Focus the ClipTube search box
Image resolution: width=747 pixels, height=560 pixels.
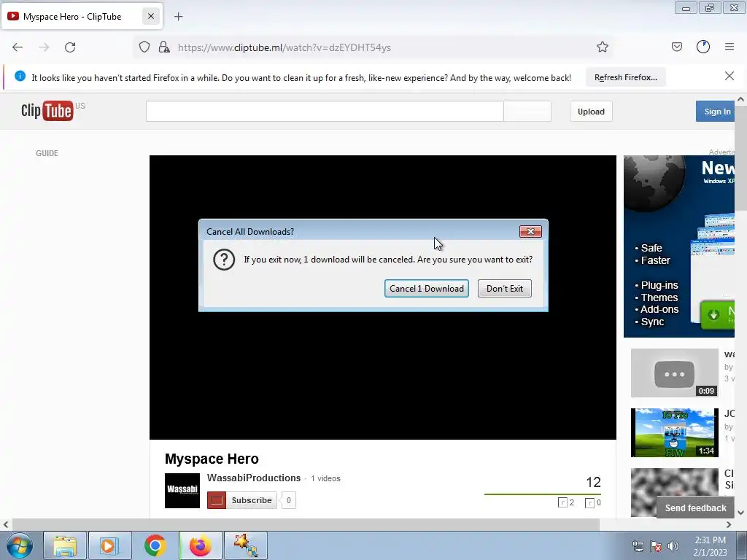(x=325, y=112)
